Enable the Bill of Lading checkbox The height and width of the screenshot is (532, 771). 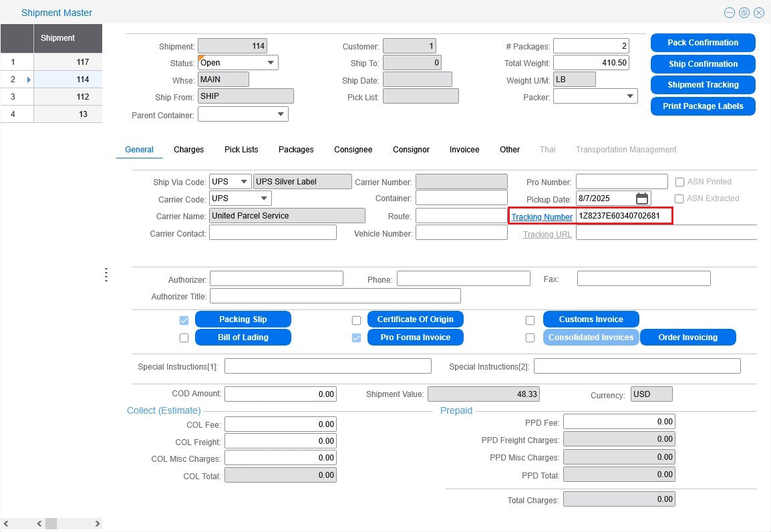click(x=184, y=338)
